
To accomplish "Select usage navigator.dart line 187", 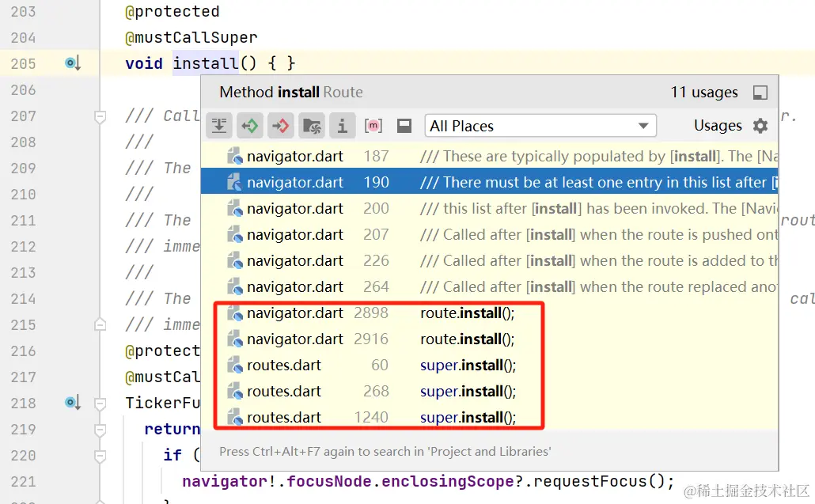I will click(489, 157).
